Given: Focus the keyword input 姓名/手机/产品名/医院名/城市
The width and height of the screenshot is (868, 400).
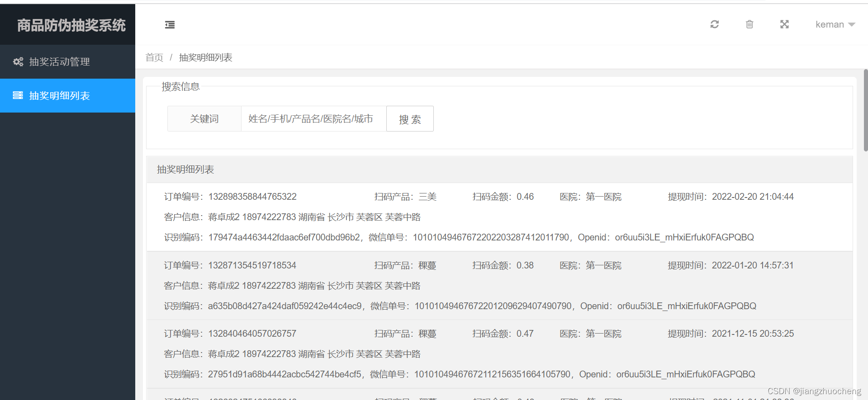Looking at the screenshot, I should 313,119.
